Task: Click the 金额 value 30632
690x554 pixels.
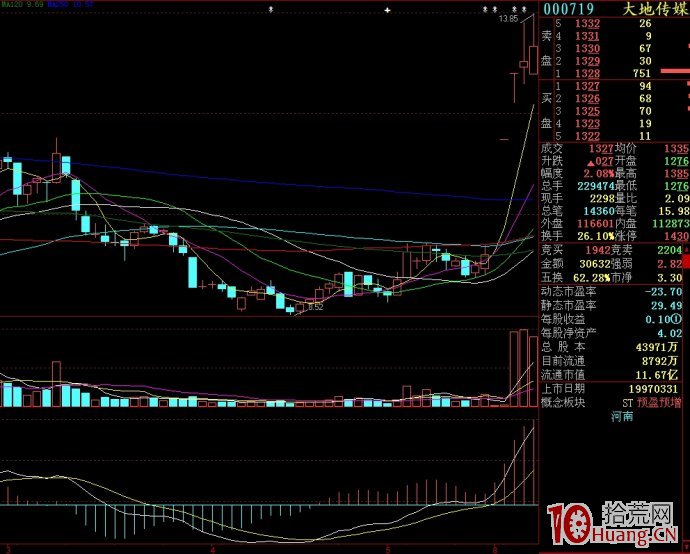Action: tap(595, 264)
